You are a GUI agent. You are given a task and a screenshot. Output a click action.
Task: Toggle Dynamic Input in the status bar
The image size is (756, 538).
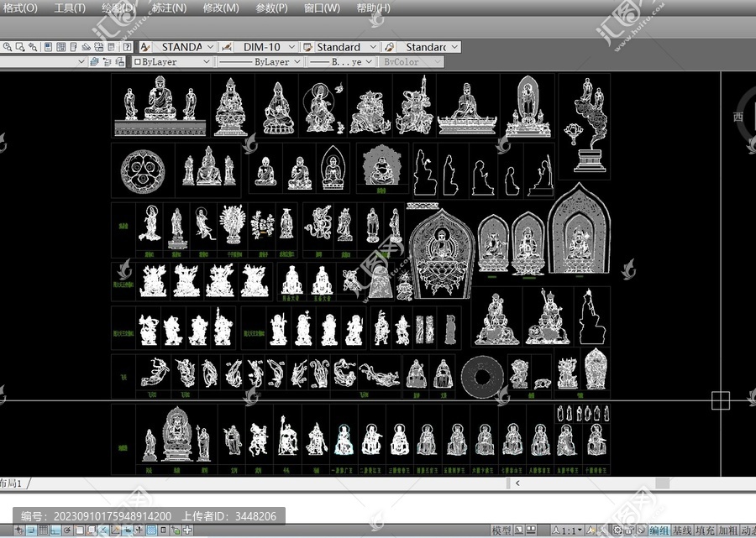click(128, 530)
